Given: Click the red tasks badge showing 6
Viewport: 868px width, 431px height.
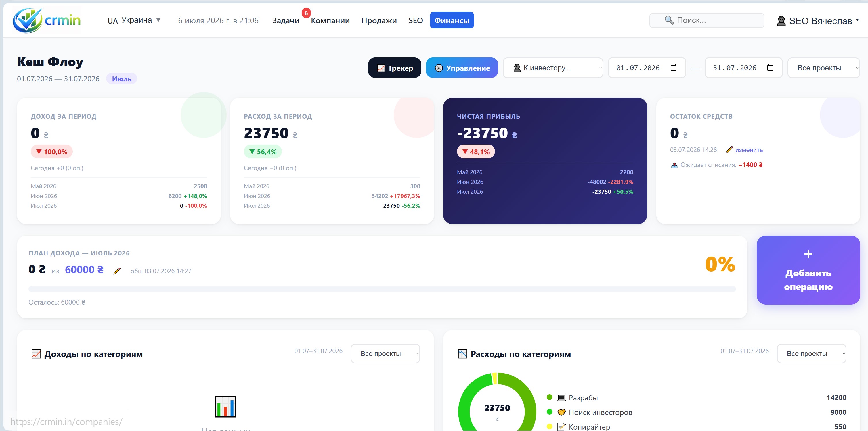Looking at the screenshot, I should [x=306, y=13].
